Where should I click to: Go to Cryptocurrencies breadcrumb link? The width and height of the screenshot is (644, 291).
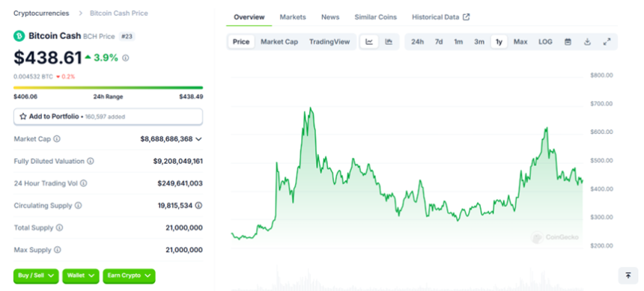point(41,13)
